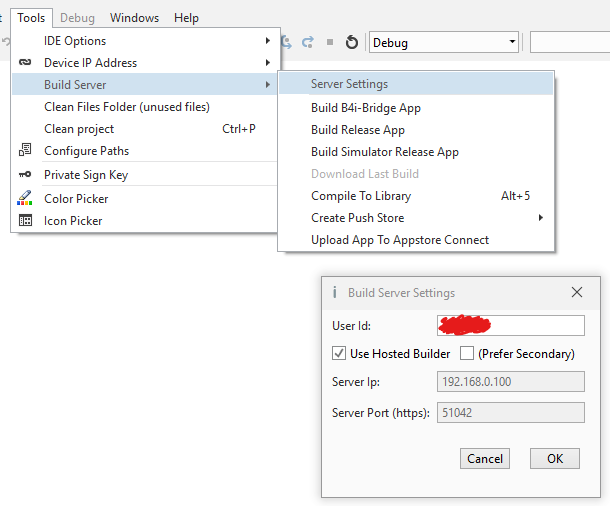610x506 pixels.
Task: Click the OK button
Action: 555,459
